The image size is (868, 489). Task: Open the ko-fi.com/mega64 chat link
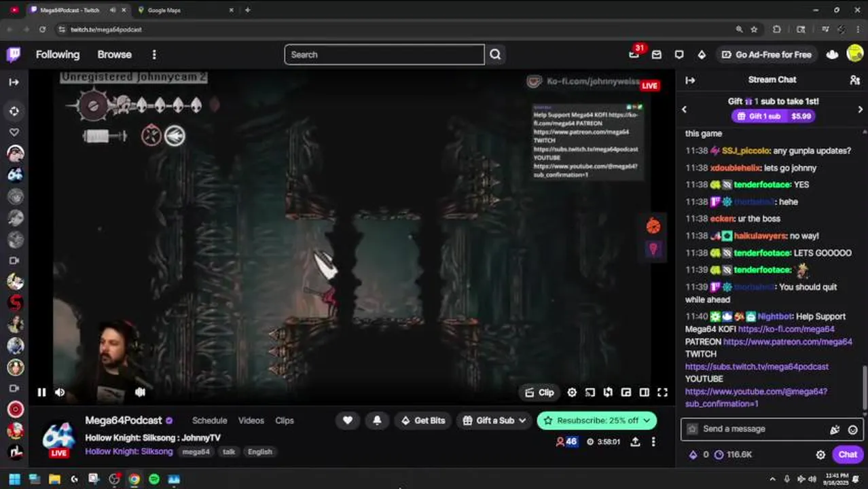(x=786, y=329)
